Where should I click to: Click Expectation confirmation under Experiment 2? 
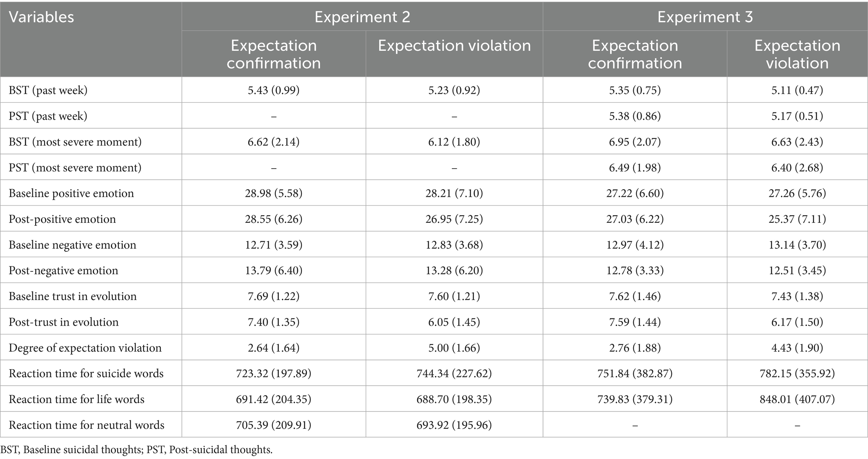tap(273, 54)
